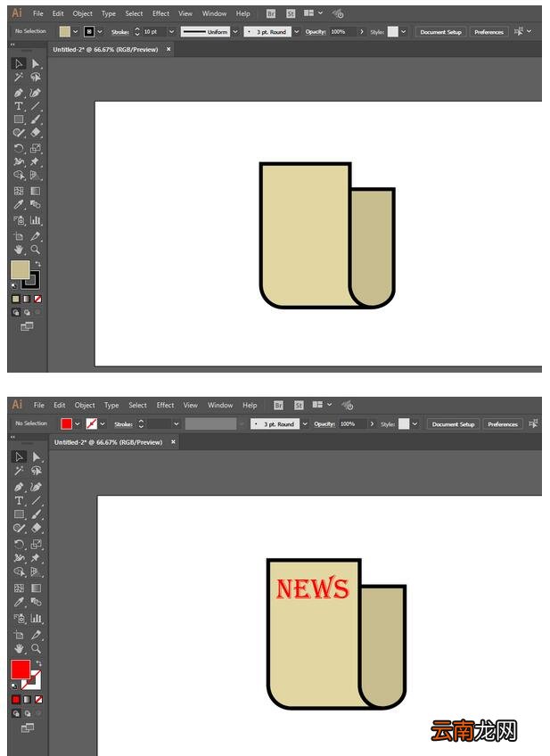Select the Selection tool in top window
Viewport: 550px width, 756px height.
point(19,63)
